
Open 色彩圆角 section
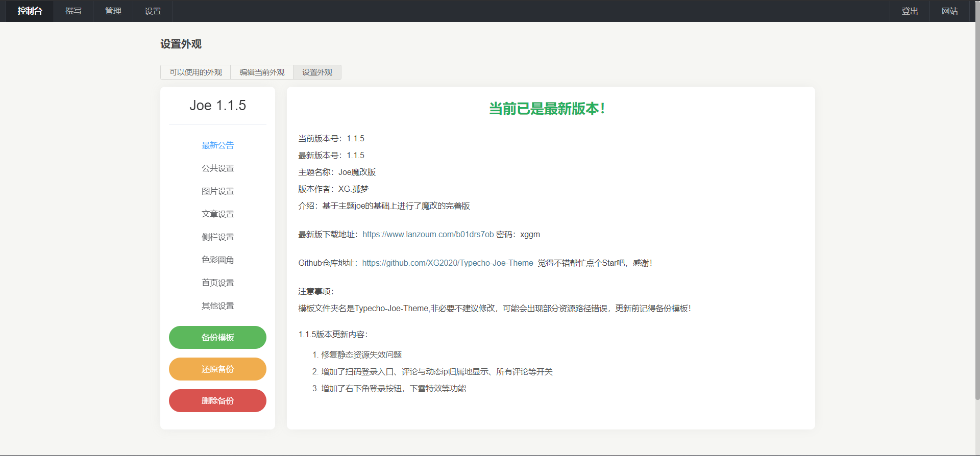[x=217, y=260]
